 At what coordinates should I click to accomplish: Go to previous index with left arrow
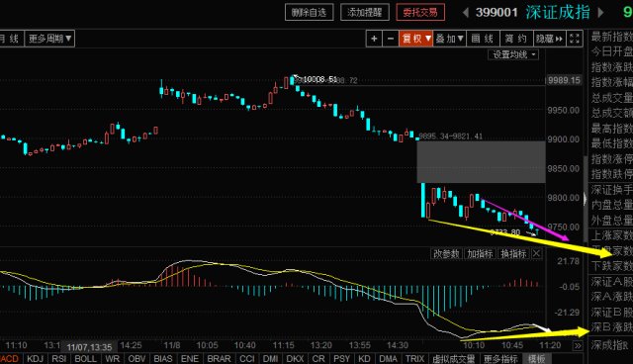(x=466, y=13)
